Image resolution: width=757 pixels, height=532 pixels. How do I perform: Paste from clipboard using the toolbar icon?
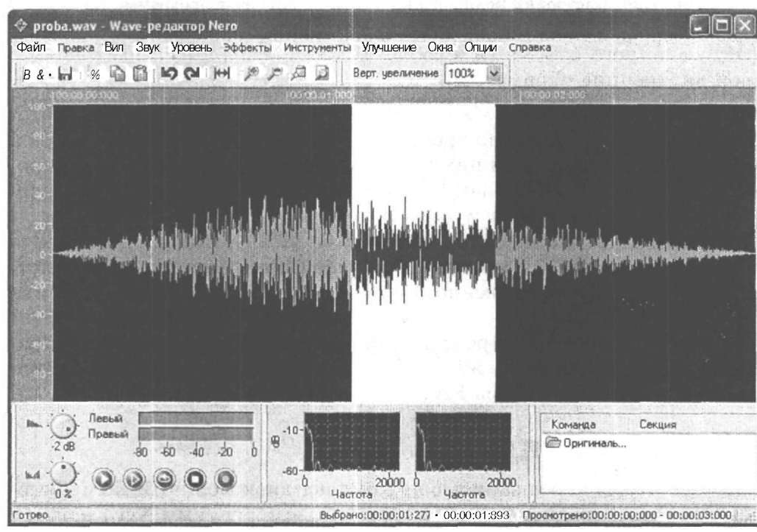(x=140, y=74)
